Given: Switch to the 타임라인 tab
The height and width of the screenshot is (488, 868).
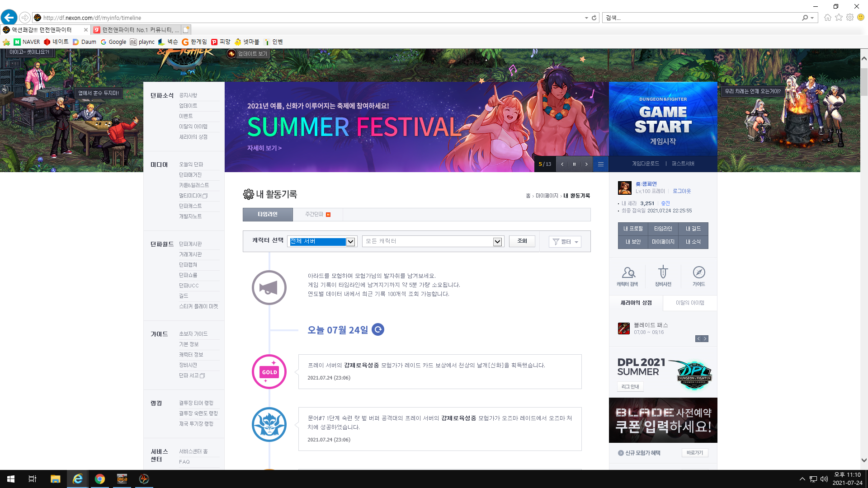Looking at the screenshot, I should click(x=268, y=214).
